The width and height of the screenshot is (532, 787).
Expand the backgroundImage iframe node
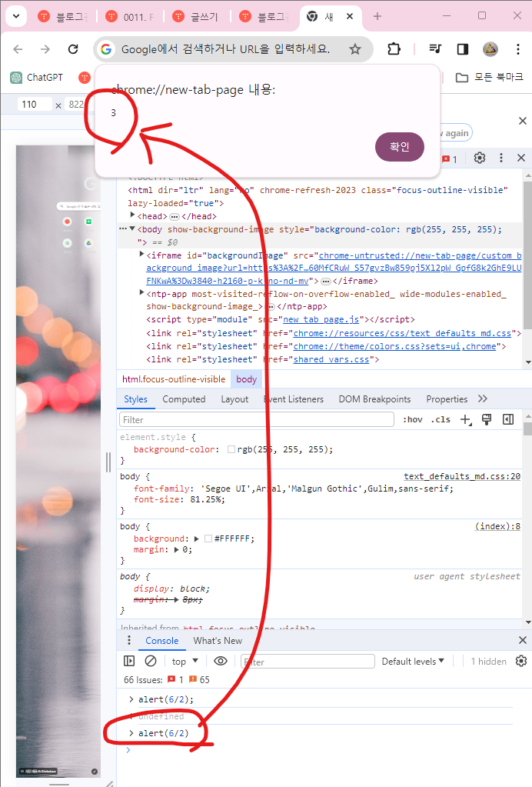point(142,255)
